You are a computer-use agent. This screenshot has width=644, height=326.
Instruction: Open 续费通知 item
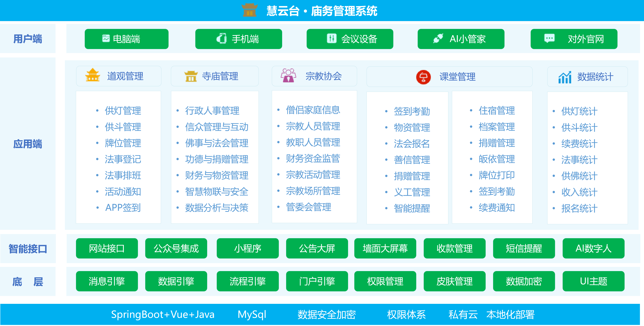click(497, 208)
